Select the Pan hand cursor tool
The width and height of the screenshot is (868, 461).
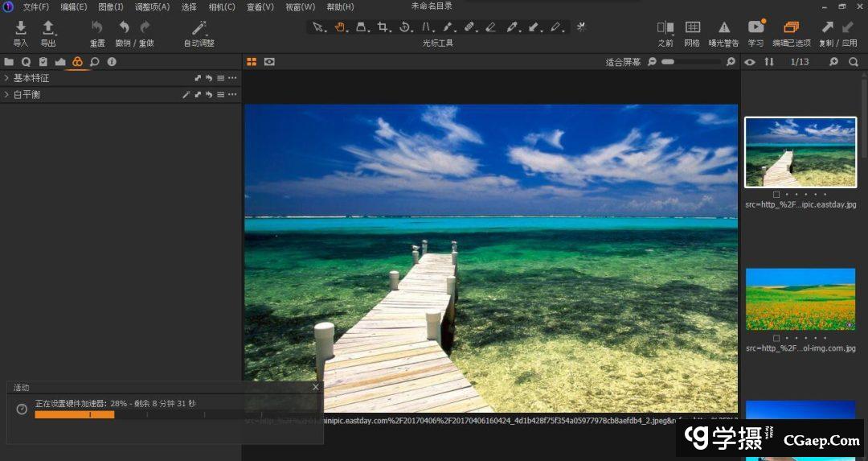click(340, 27)
